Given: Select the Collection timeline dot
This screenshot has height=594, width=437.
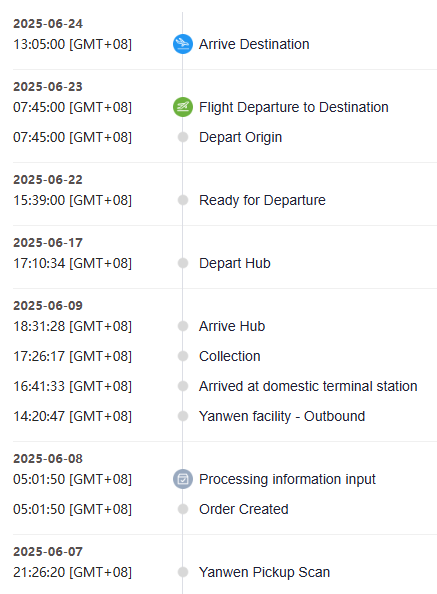Looking at the screenshot, I should (x=183, y=356).
